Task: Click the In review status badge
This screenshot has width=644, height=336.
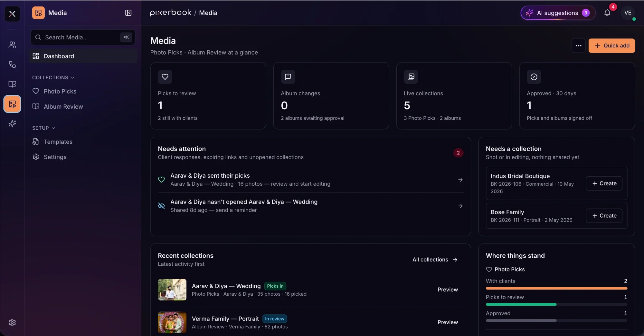Action: click(275, 319)
